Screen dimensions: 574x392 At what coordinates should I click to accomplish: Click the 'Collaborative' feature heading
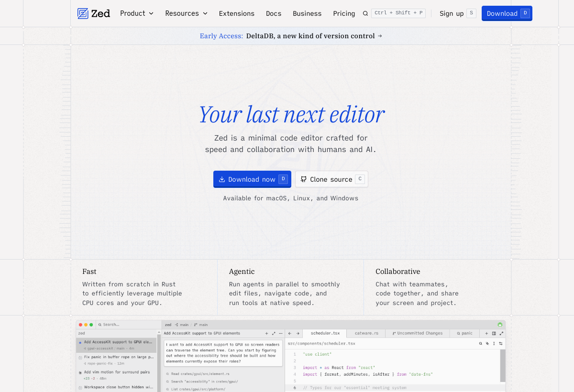[398, 272]
